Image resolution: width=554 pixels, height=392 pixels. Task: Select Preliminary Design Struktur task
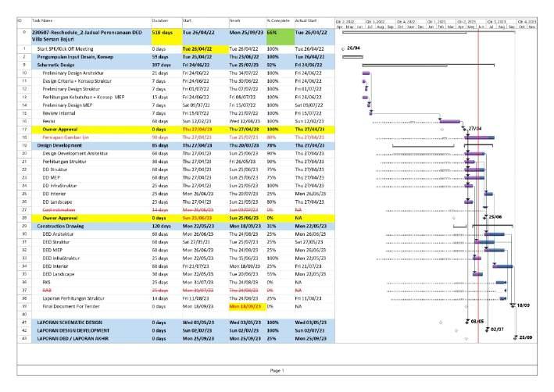(71, 89)
